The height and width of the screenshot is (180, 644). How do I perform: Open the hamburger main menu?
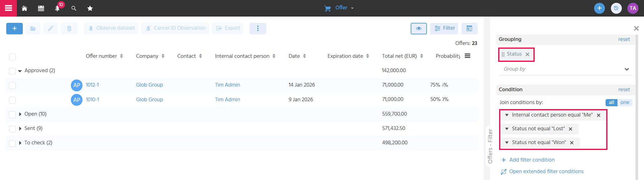pyautogui.click(x=8, y=8)
